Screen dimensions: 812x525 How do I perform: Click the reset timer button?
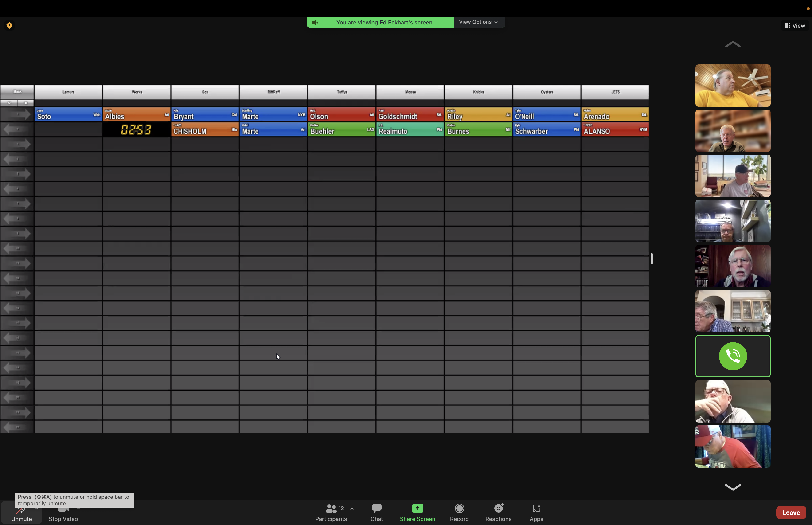click(9, 103)
